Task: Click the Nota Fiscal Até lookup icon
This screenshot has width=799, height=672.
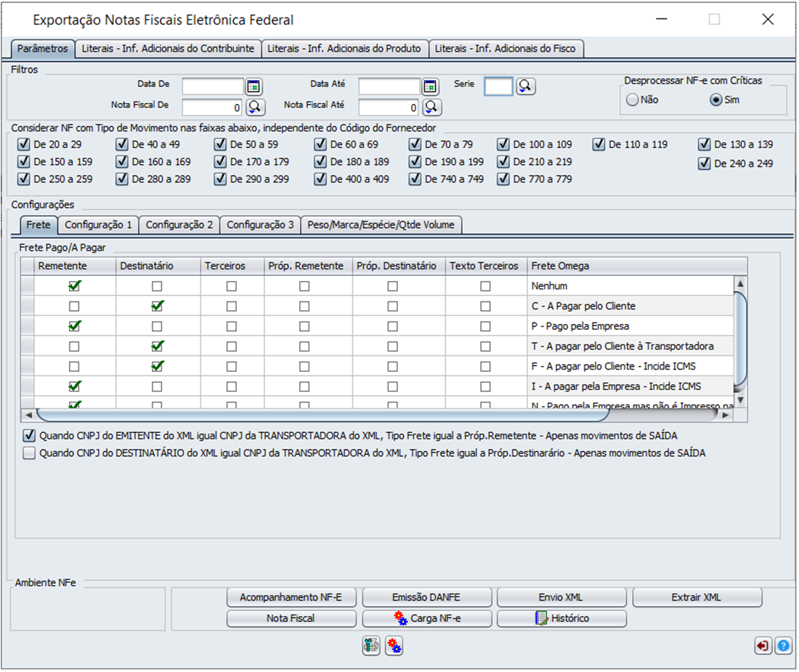Action: [431, 107]
